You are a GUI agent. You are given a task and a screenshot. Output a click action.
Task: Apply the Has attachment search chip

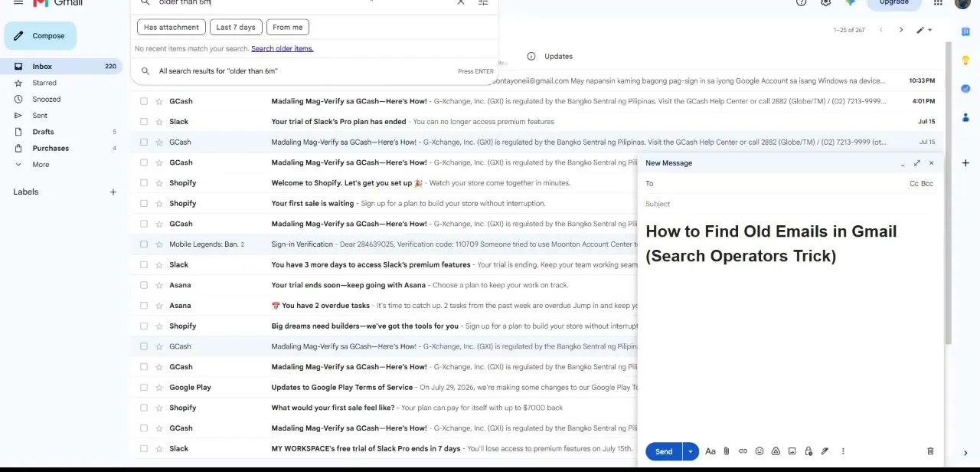[x=171, y=27]
